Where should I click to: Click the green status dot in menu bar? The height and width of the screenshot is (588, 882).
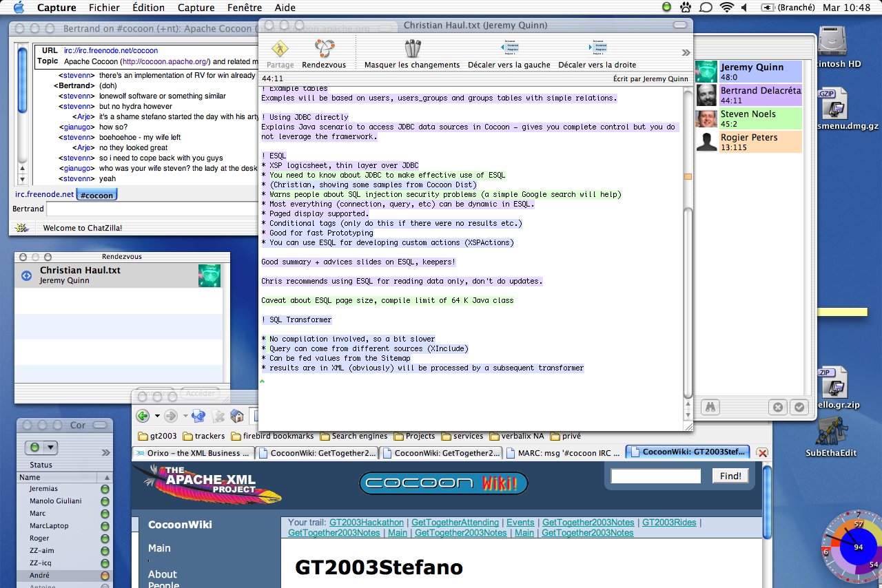coord(666,8)
